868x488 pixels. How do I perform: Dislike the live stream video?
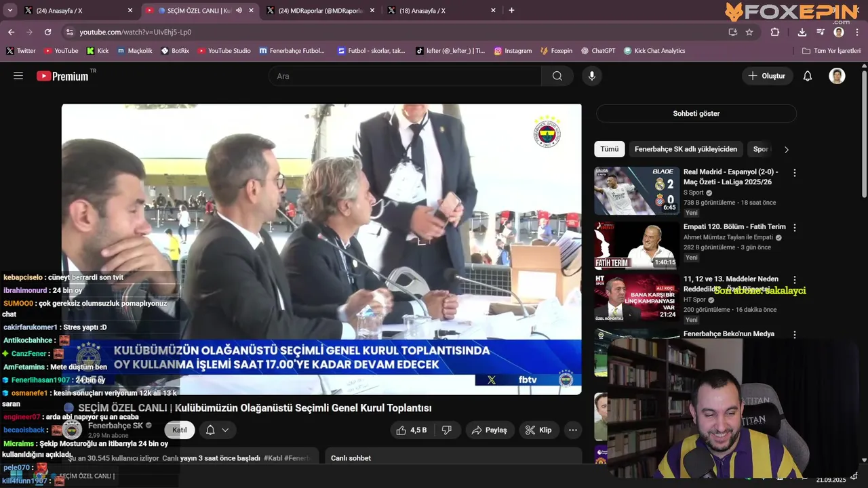click(447, 430)
